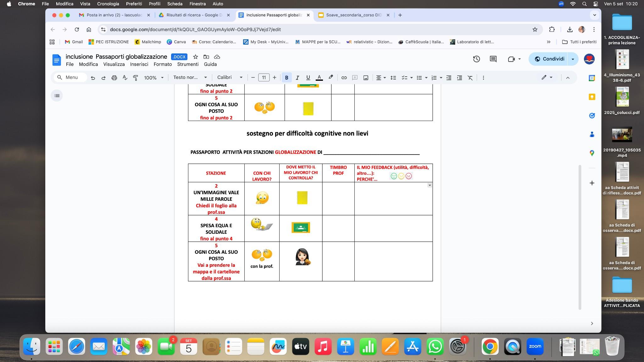Click the paint format roller icon
644x362 pixels.
[x=136, y=78]
